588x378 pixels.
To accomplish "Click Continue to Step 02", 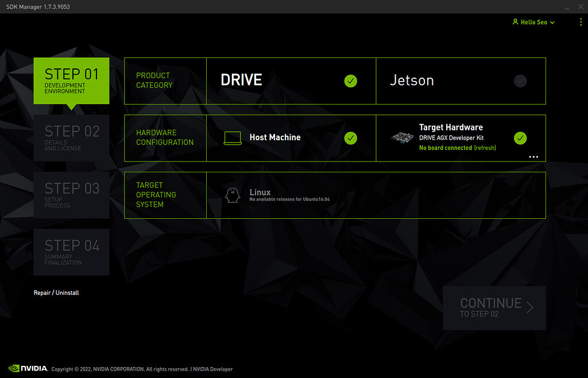I will coord(494,307).
